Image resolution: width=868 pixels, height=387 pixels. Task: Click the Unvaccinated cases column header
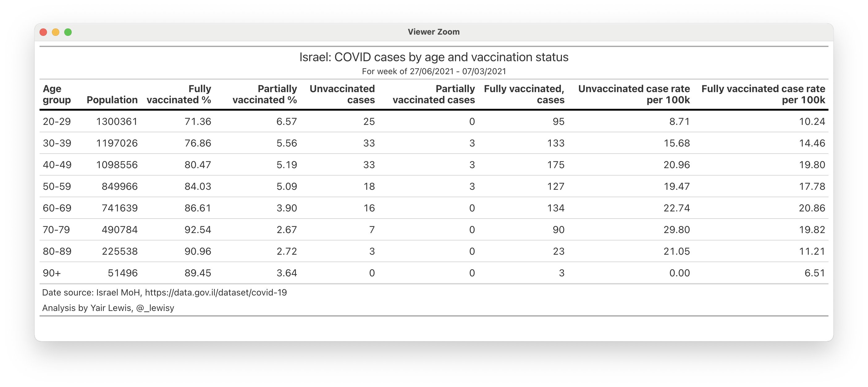342,94
